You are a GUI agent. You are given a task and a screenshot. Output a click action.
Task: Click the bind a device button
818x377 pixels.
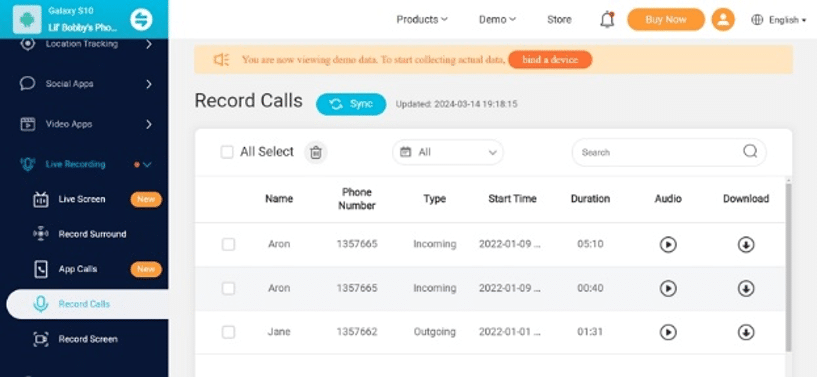(x=550, y=59)
